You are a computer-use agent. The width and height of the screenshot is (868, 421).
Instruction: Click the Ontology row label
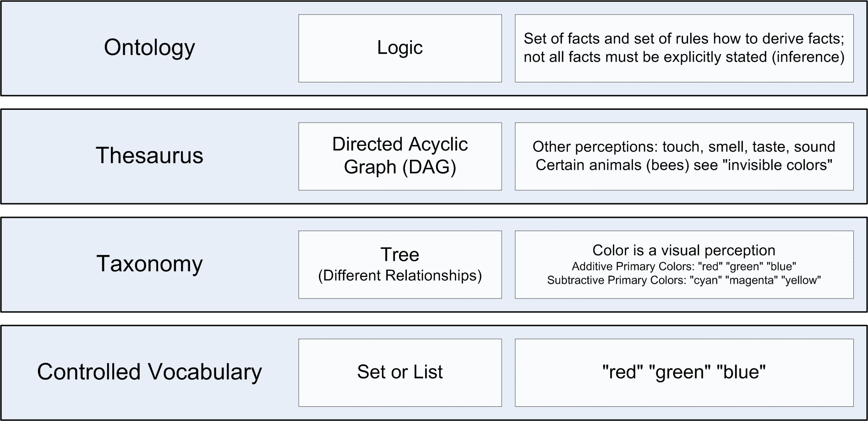(149, 48)
